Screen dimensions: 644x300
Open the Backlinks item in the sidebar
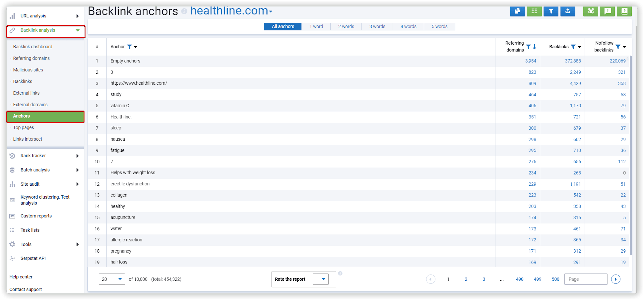click(x=22, y=81)
